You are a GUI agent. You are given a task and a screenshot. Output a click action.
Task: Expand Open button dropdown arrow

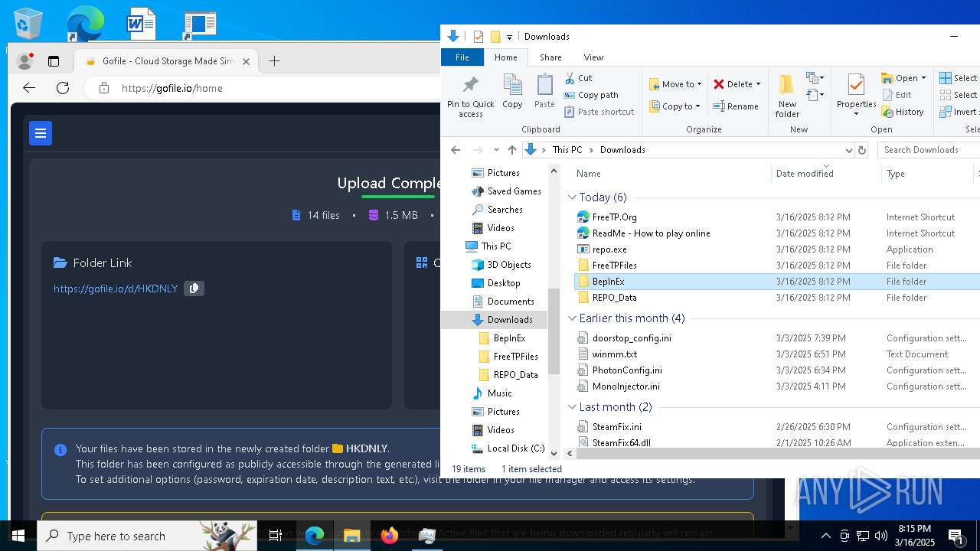923,78
